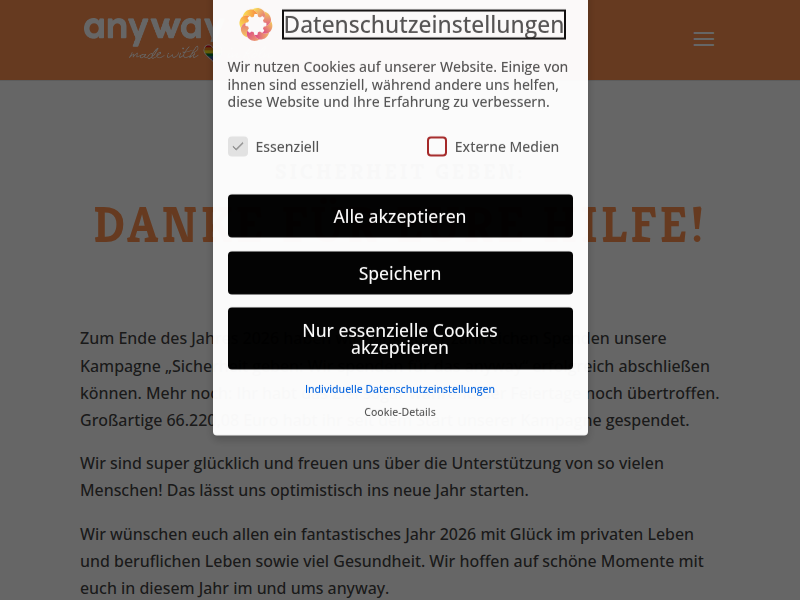Image resolution: width=800 pixels, height=600 pixels.
Task: Click the cookie description text "Wir nutzen Cookies"
Action: pos(397,85)
